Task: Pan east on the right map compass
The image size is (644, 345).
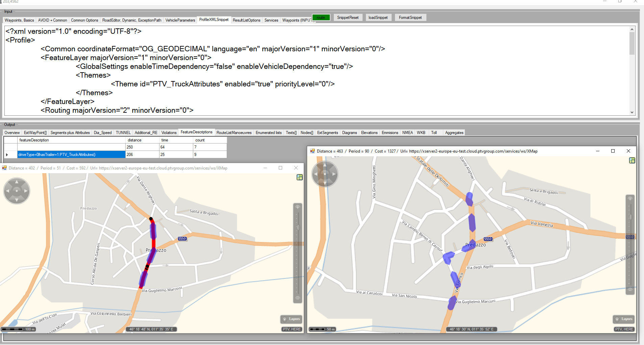Action: (x=334, y=174)
